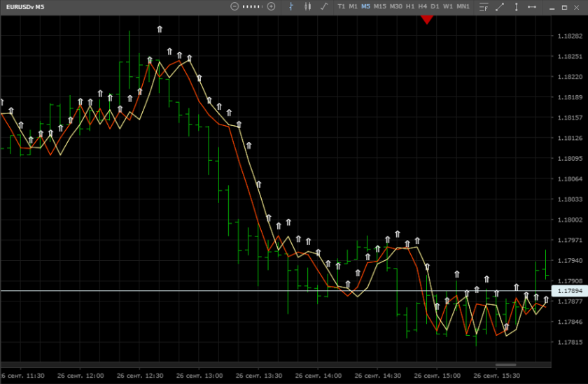The width and height of the screenshot is (588, 384).
Task: Click price level 1.17815 on axis
Action: [x=570, y=342]
